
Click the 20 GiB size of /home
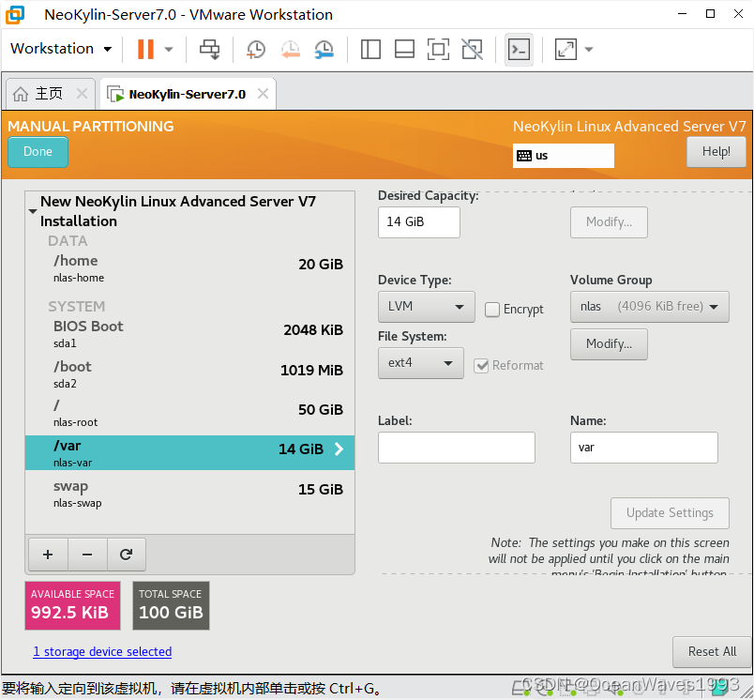point(321,264)
